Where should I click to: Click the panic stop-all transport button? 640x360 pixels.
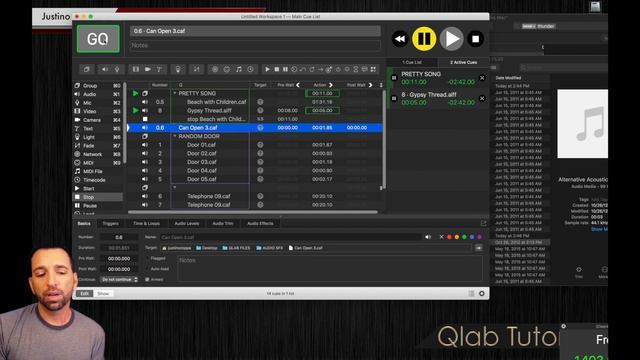pos(475,39)
